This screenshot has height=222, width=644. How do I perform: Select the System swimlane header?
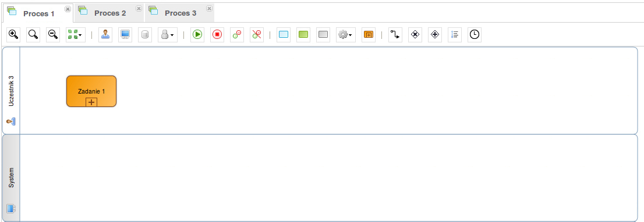point(11,178)
